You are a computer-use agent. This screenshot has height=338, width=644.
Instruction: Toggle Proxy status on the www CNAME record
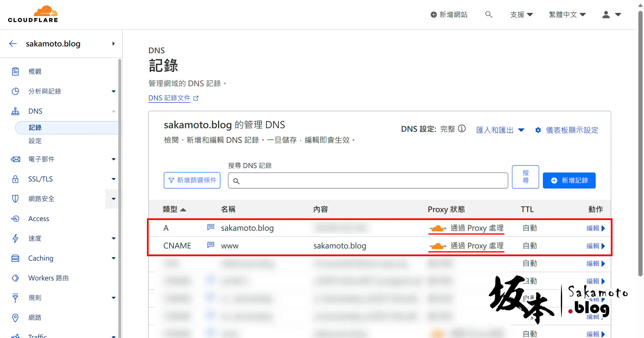[438, 246]
